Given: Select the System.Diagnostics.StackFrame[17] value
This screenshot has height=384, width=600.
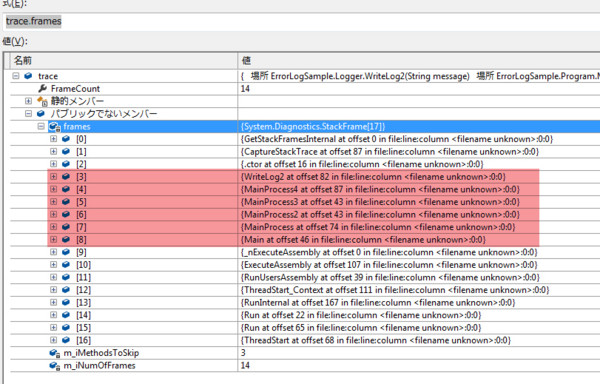Looking at the screenshot, I should [313, 127].
